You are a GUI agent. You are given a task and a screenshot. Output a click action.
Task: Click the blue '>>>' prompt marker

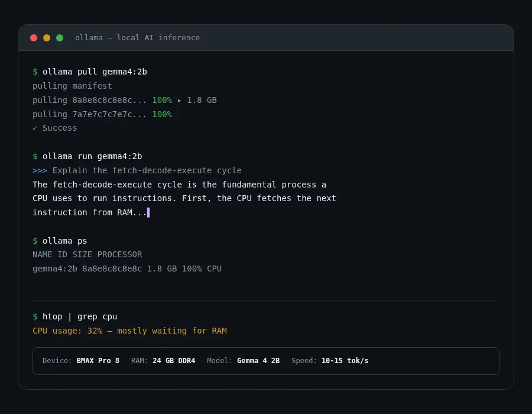(x=40, y=170)
